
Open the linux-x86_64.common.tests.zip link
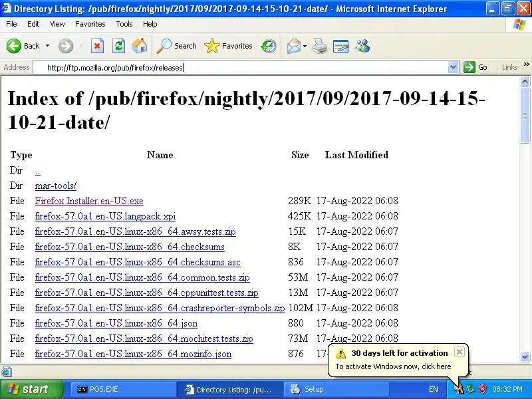click(142, 277)
